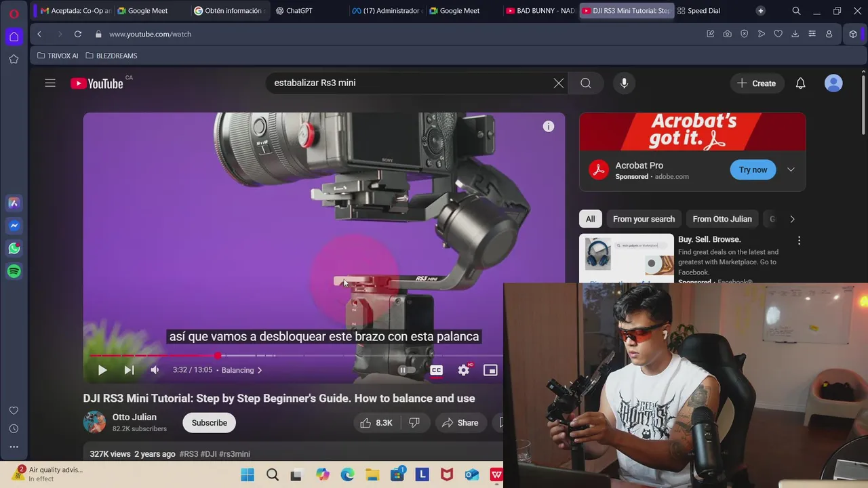Select the 'From Otto Julian' chip

722,219
